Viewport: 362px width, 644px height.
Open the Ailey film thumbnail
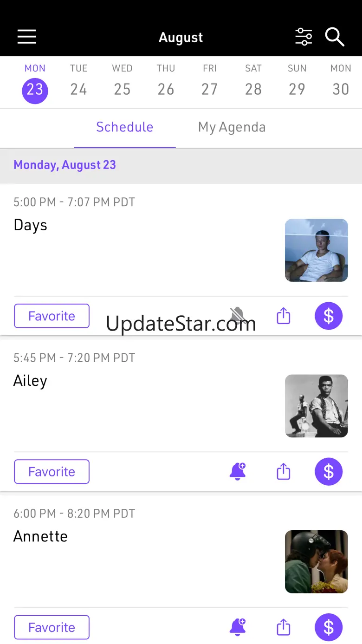pyautogui.click(x=316, y=406)
